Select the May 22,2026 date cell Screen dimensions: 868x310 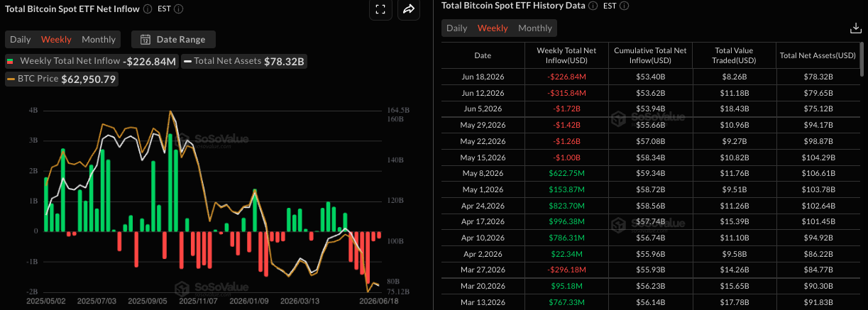[483, 141]
